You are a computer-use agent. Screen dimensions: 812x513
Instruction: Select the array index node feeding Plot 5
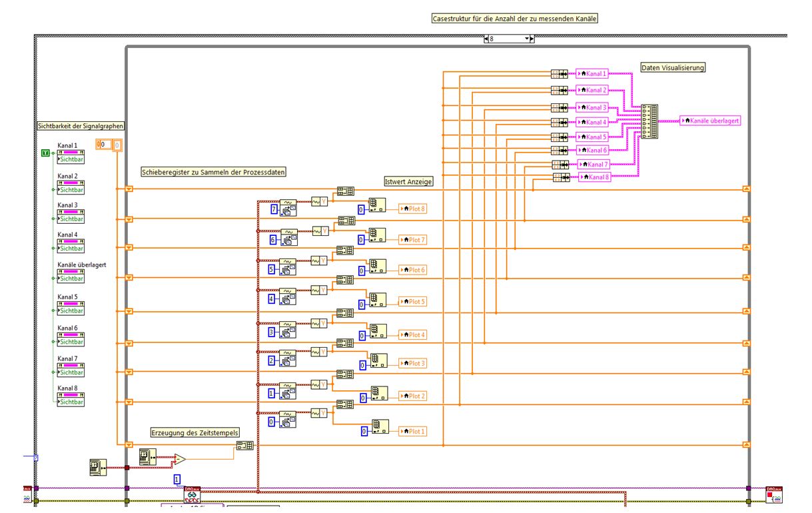click(378, 300)
